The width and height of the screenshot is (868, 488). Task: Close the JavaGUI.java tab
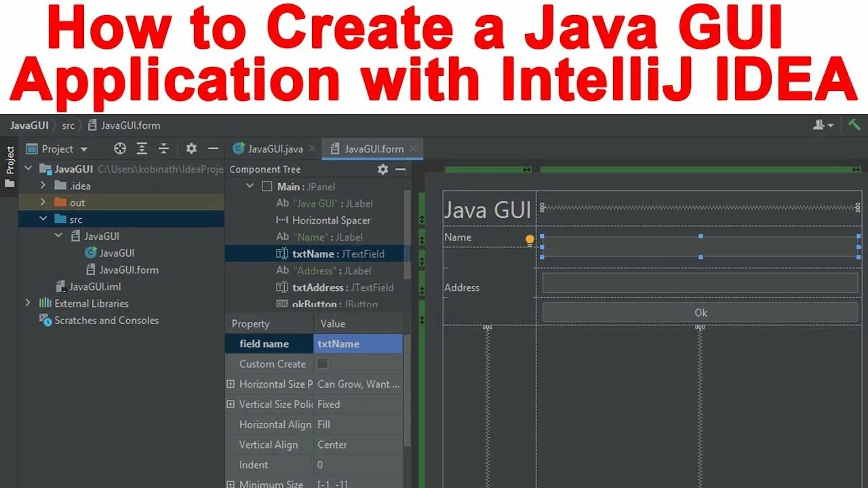click(x=312, y=149)
